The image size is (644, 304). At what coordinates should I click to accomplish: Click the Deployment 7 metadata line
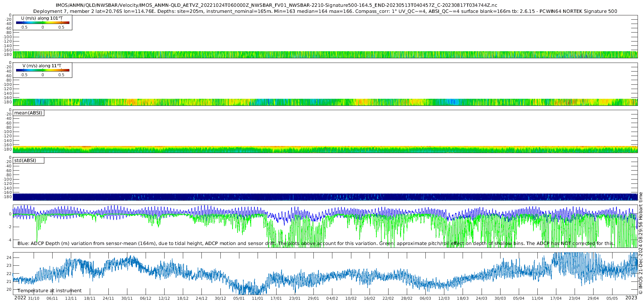(325, 11)
